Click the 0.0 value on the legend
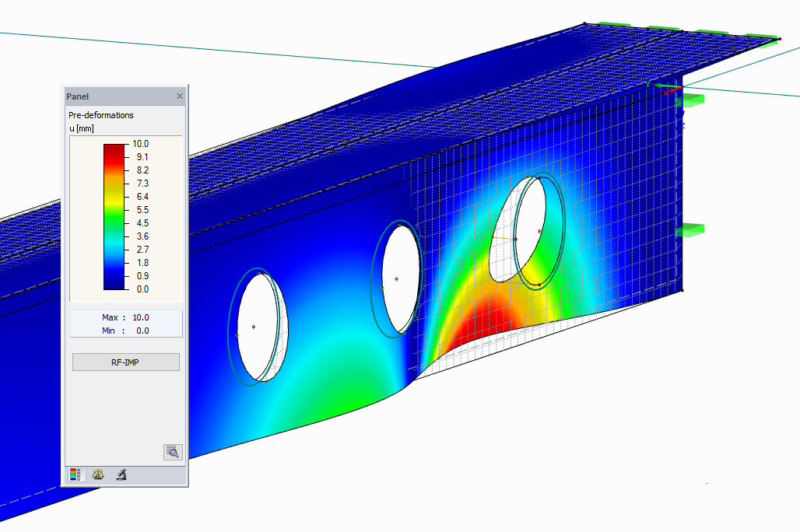 (142, 289)
